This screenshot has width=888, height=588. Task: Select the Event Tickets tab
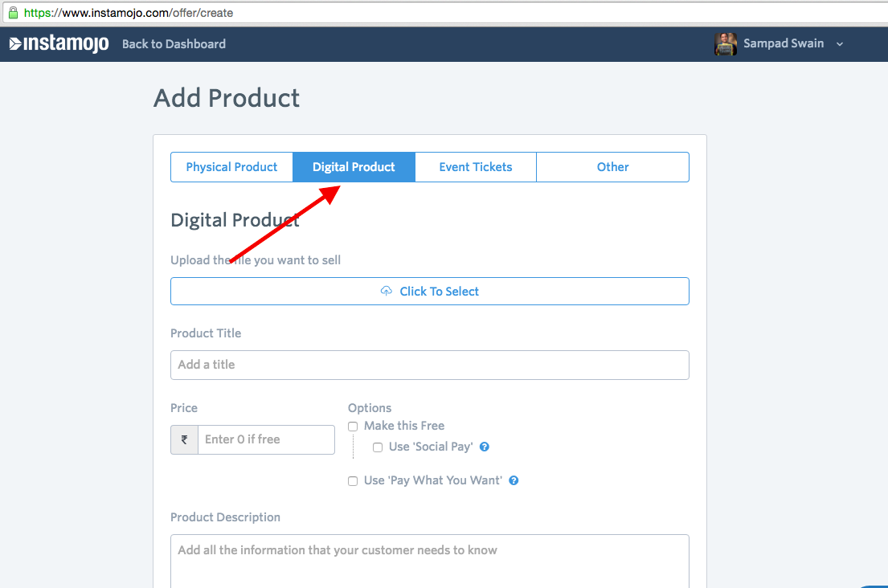click(475, 167)
